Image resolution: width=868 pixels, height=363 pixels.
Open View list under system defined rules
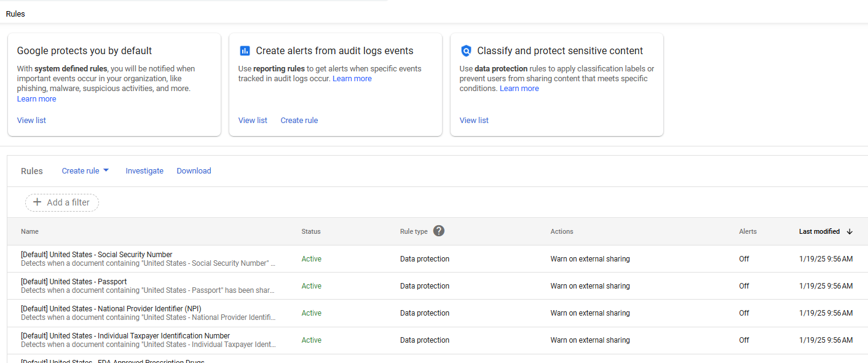tap(31, 121)
